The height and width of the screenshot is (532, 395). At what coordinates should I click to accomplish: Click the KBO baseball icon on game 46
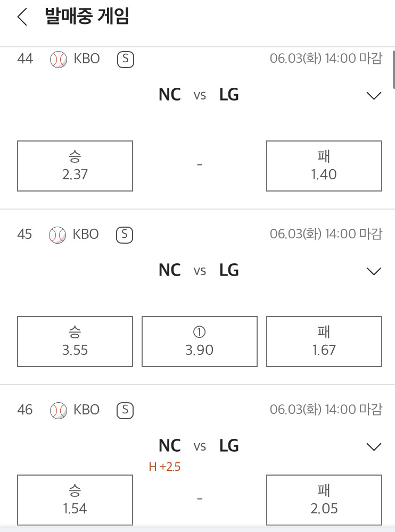(x=58, y=410)
